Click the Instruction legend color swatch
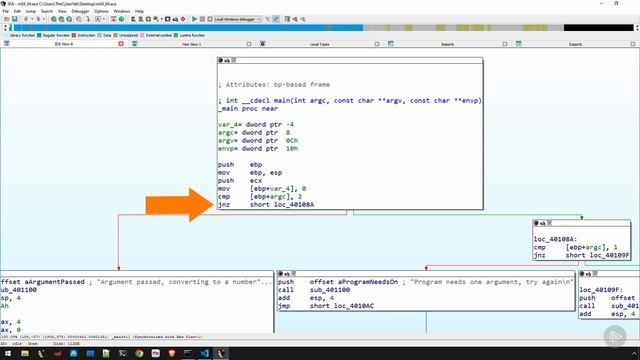 point(74,36)
